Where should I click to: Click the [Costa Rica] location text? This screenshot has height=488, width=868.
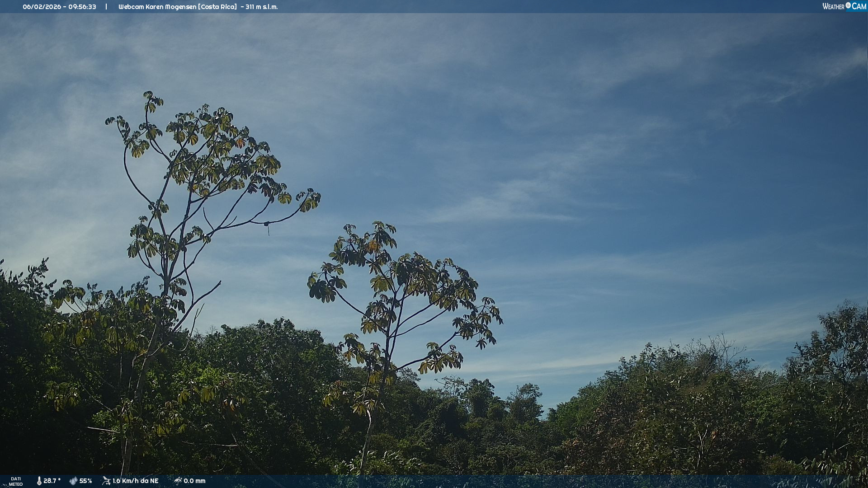click(217, 7)
